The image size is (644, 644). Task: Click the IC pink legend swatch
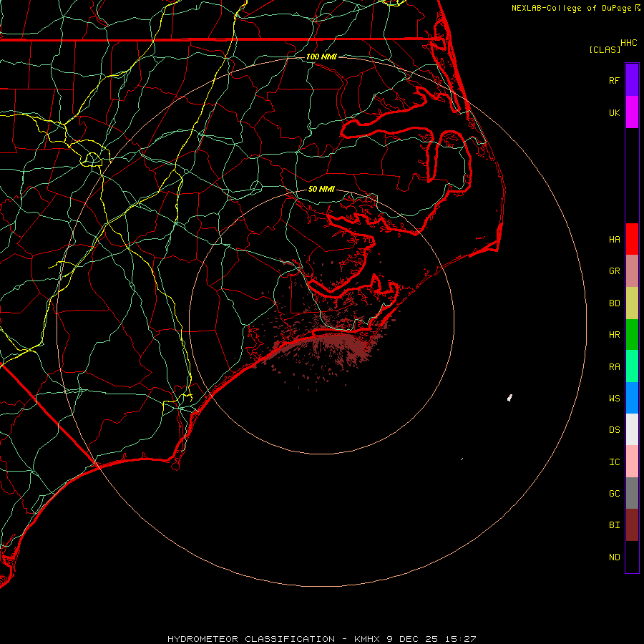632,462
